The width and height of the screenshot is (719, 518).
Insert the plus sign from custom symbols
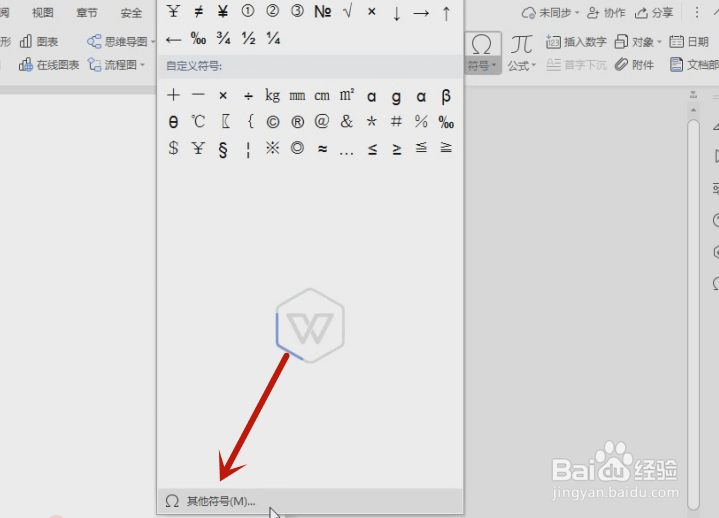(x=173, y=95)
